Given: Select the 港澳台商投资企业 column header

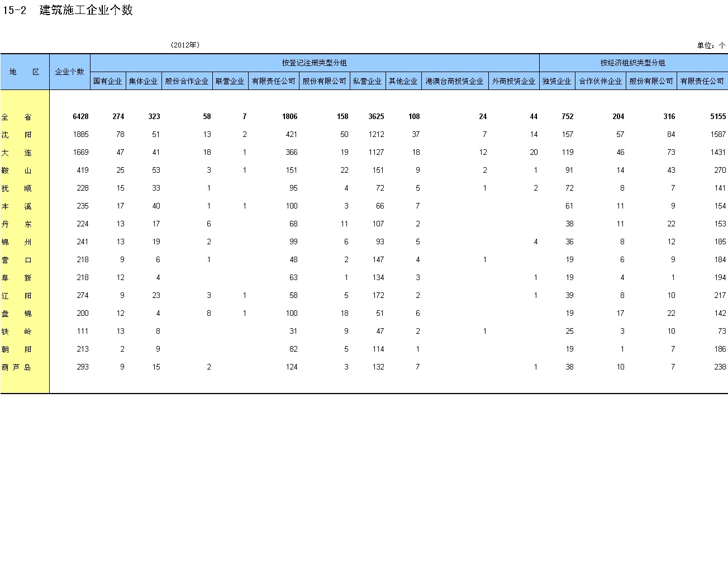Looking at the screenshot, I should (x=455, y=81).
